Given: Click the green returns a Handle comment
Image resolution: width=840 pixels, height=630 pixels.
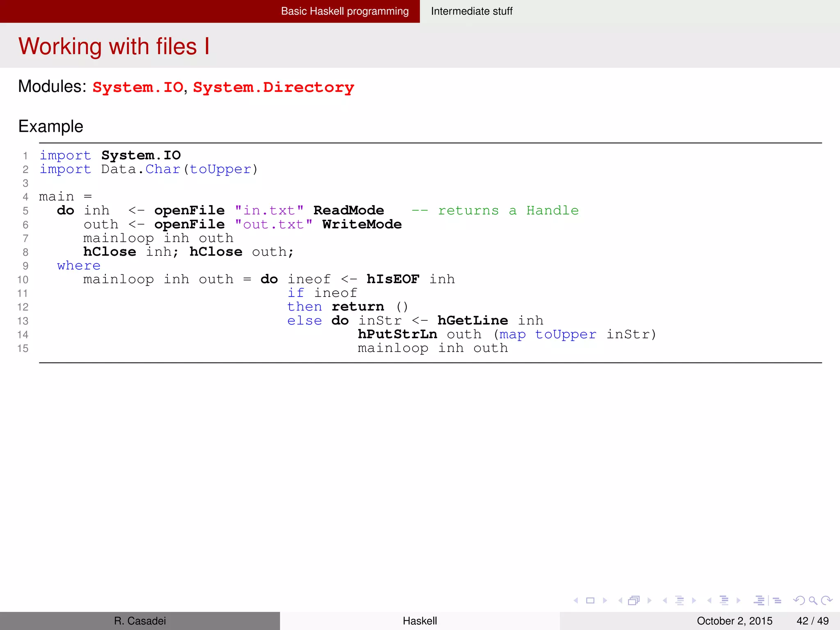Looking at the screenshot, I should pos(495,210).
